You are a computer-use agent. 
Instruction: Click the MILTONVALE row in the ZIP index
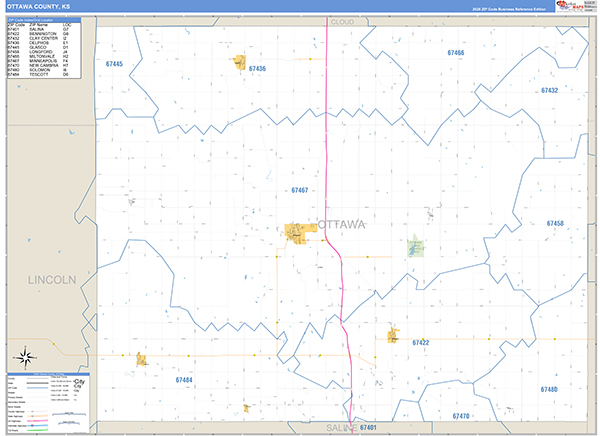pos(38,56)
